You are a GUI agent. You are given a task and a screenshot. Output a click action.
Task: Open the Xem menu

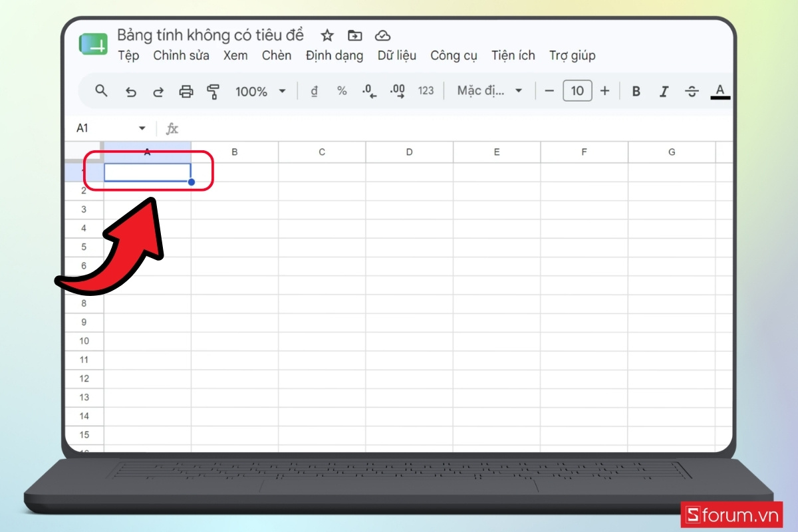click(235, 55)
